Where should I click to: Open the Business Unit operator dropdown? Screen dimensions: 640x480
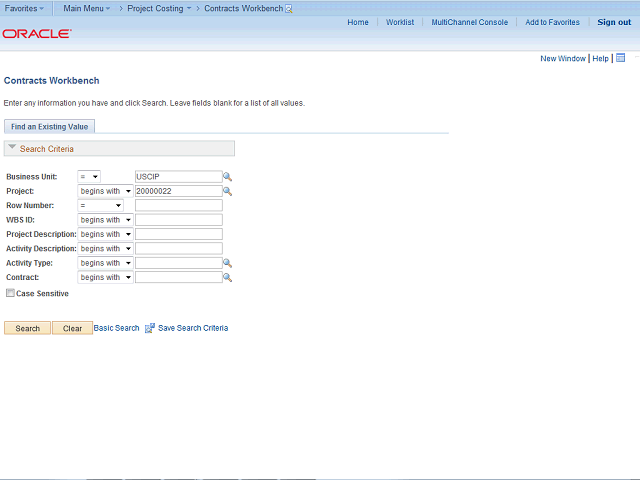(89, 177)
